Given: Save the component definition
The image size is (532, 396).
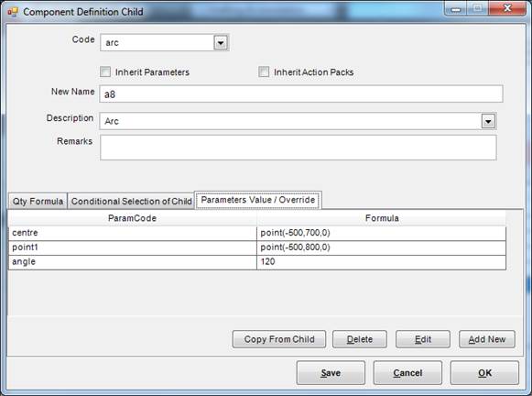Looking at the screenshot, I should click(x=331, y=373).
